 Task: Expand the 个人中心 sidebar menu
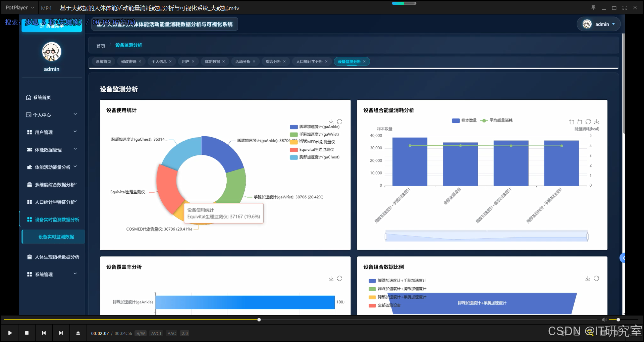coord(52,115)
